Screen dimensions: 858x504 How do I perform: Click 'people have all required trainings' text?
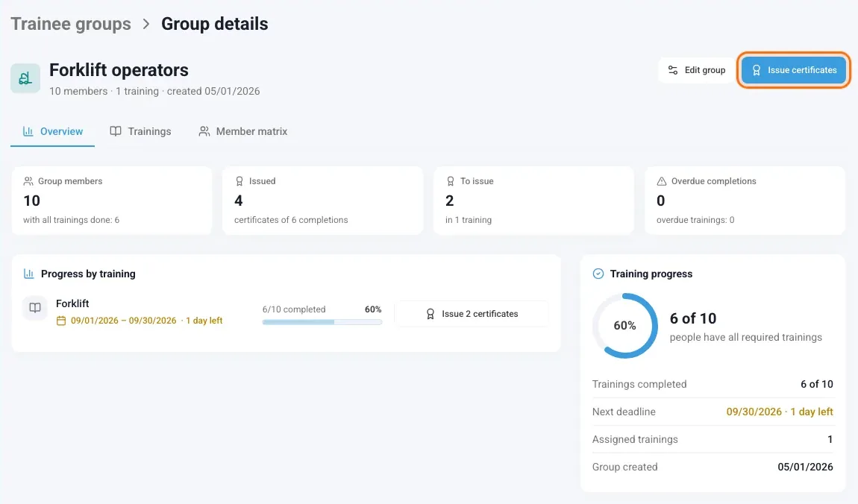click(746, 337)
